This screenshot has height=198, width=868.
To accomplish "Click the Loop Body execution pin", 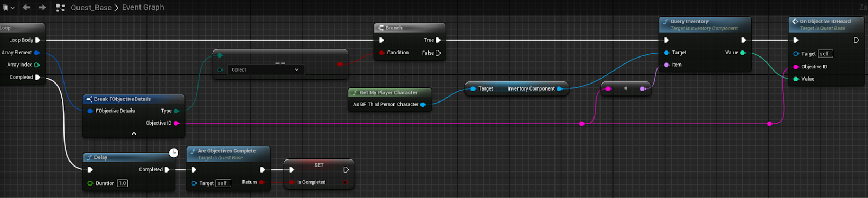I will pyautogui.click(x=37, y=40).
